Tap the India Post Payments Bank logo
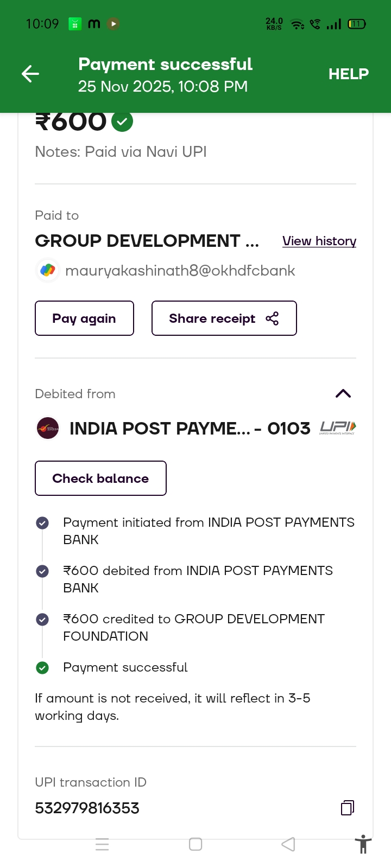Screen dimensions: 391x868 click(x=48, y=428)
